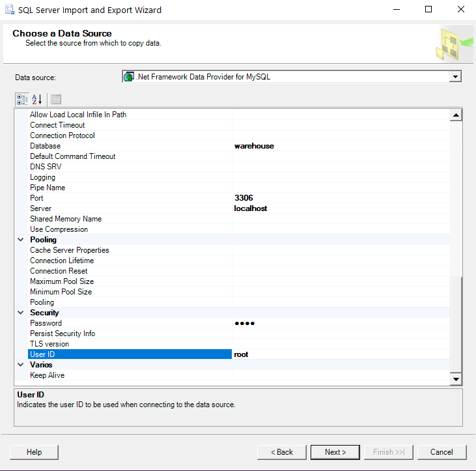Go back with the Back button

281,452
